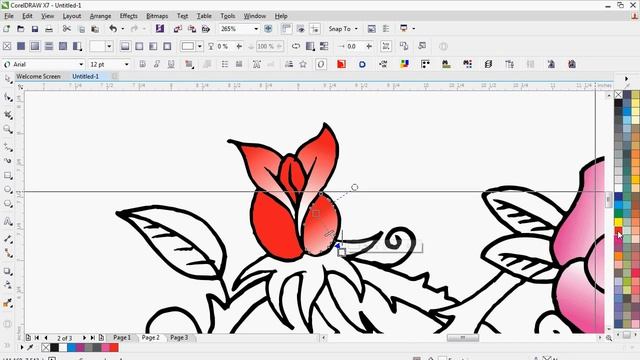Select the Shape tool in toolbox
Viewport: 640px width, 360px height.
click(x=8, y=97)
